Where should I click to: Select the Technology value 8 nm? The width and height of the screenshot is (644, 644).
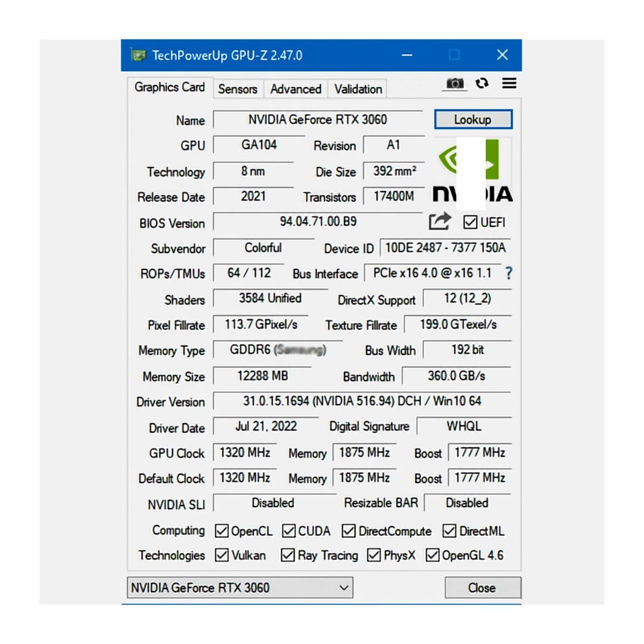[x=253, y=171]
